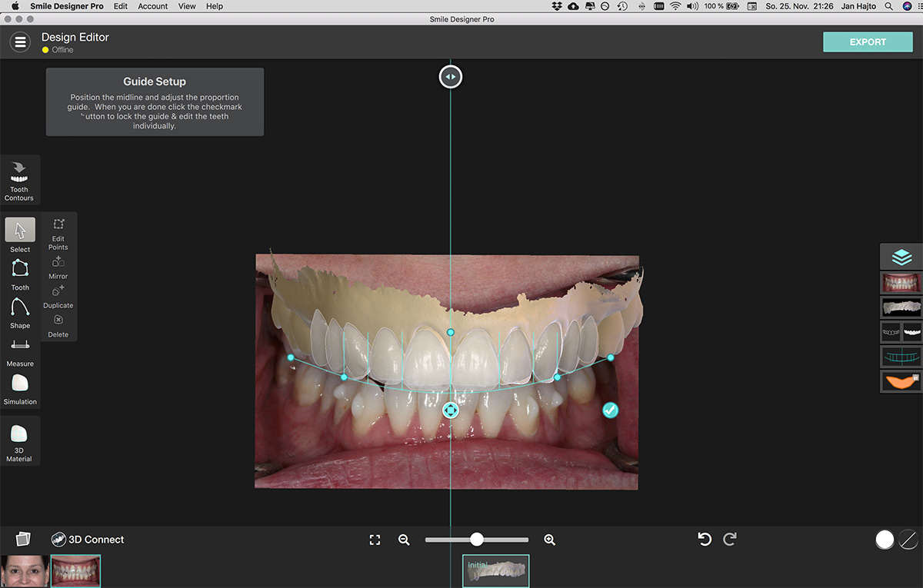Open the hamburger main menu
The width and height of the screenshot is (923, 588).
(x=21, y=42)
